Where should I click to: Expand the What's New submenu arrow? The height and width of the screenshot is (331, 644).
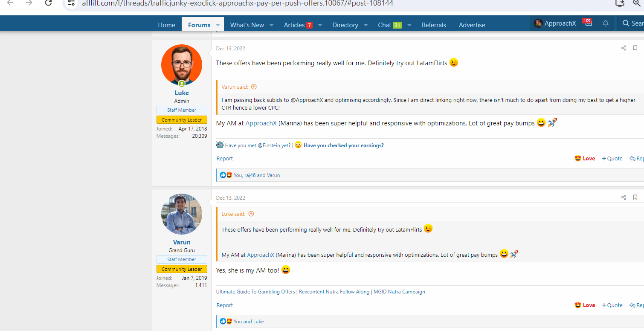pos(272,25)
